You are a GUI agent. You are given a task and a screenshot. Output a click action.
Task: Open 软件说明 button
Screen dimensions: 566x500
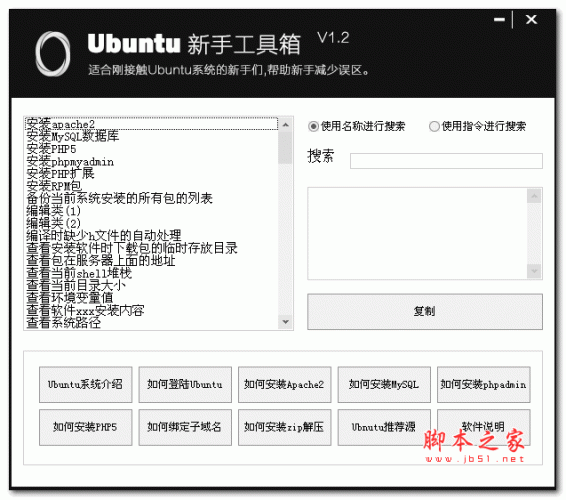click(x=484, y=427)
